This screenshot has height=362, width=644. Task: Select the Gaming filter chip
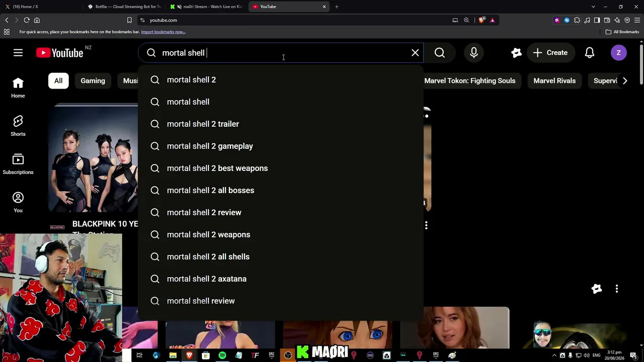(x=93, y=80)
